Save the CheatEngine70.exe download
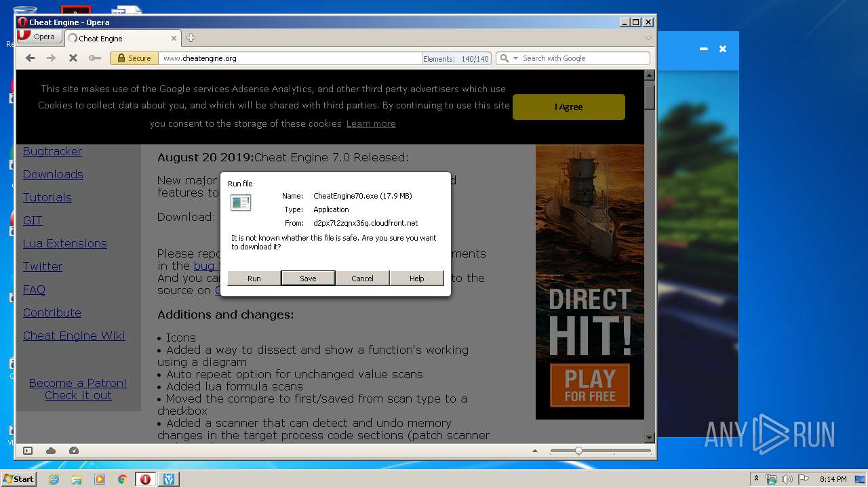Image resolution: width=868 pixels, height=488 pixels. [x=308, y=279]
